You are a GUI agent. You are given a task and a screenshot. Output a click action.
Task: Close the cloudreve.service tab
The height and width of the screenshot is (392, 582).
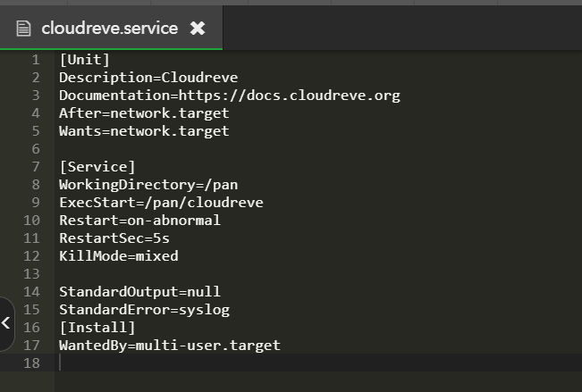tap(198, 29)
